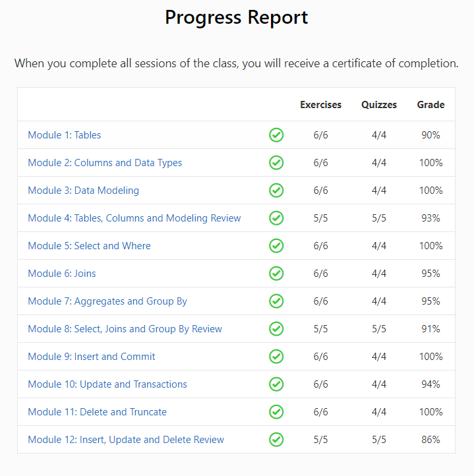Click the green completion check for Module 1
Screen dimensions: 474x476
276,135
